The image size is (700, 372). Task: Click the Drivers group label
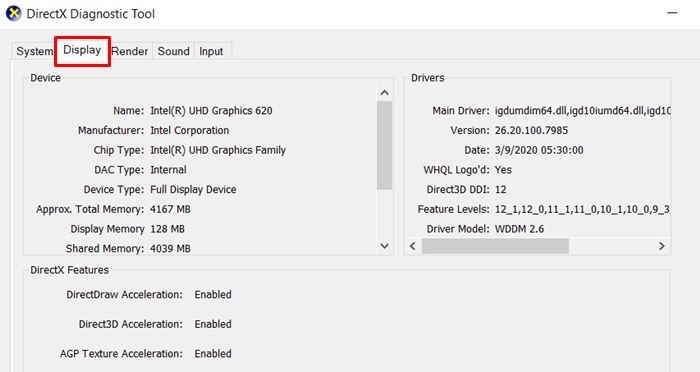(428, 78)
